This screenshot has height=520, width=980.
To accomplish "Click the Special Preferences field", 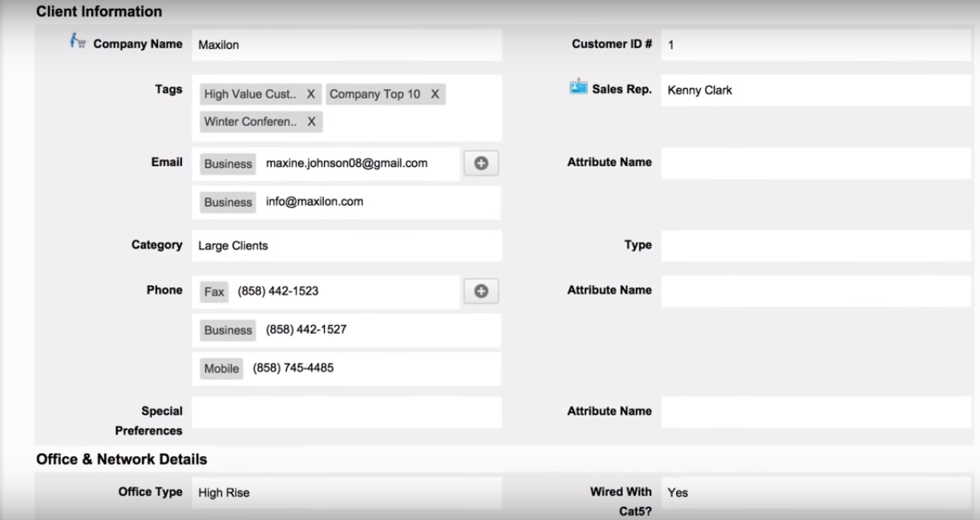I will click(x=346, y=412).
